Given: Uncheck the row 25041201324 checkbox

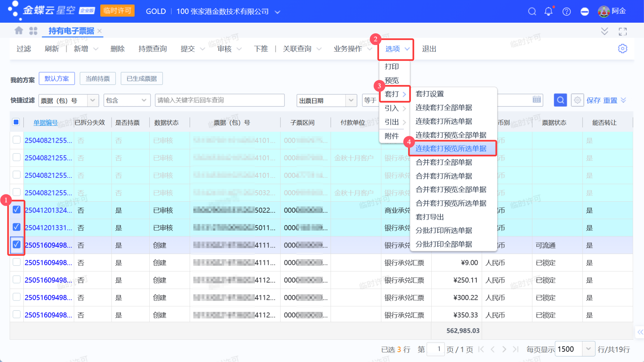Looking at the screenshot, I should [x=16, y=210].
